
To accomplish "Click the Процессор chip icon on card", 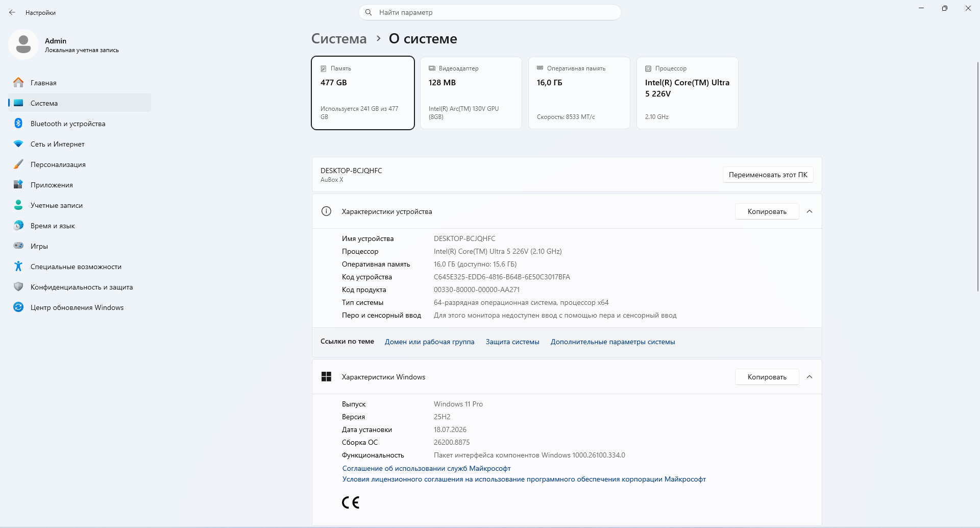I will (x=648, y=68).
